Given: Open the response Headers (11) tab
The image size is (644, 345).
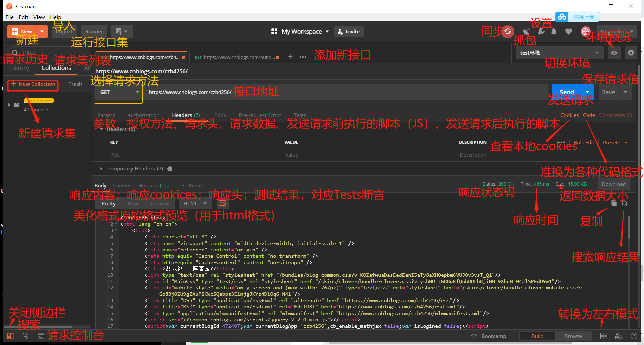Looking at the screenshot, I should tap(154, 185).
